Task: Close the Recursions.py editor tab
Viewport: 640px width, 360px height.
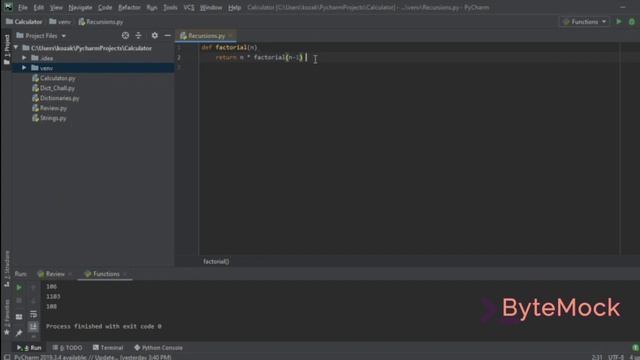Action: pyautogui.click(x=231, y=36)
